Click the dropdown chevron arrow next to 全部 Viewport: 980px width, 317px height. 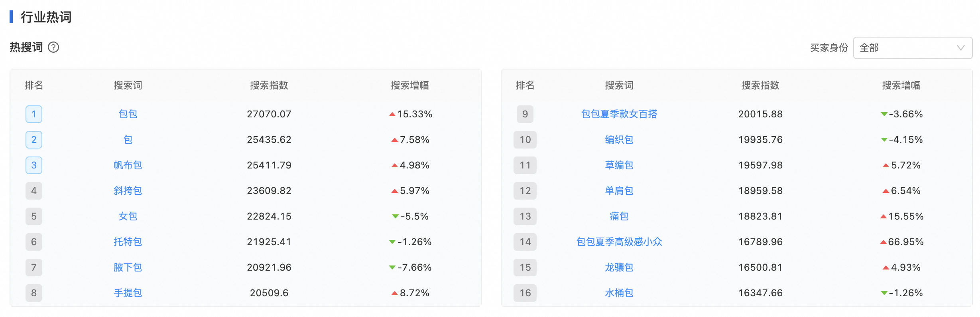(961, 48)
